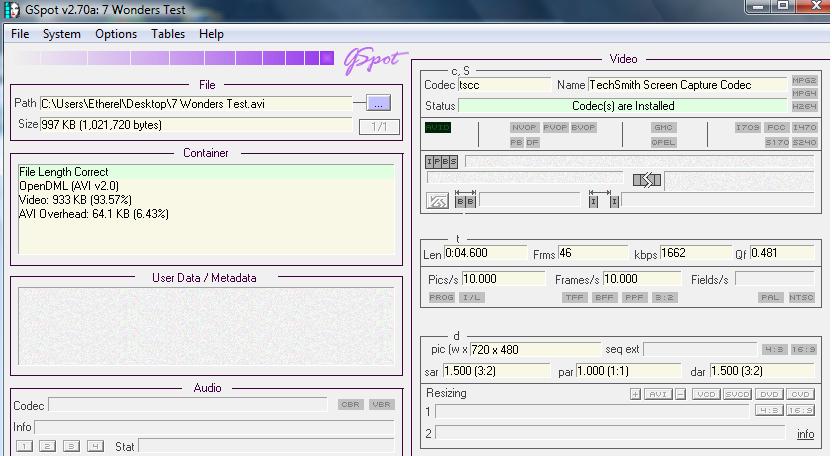Viewport: 832px width, 456px height.
Task: Click the H264 indicator
Action: coord(804,107)
